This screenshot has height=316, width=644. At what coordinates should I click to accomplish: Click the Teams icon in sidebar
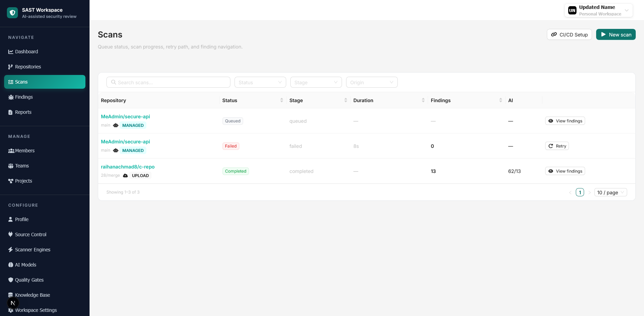tap(11, 166)
